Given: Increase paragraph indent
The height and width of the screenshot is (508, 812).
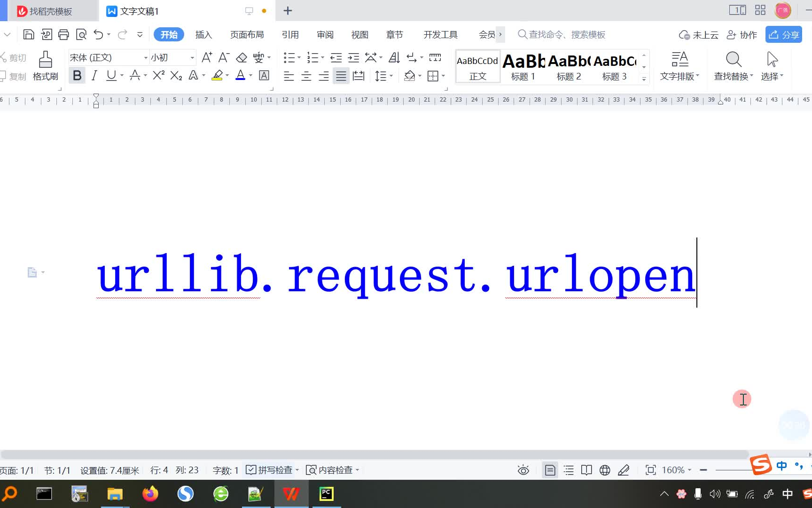Looking at the screenshot, I should click(353, 57).
